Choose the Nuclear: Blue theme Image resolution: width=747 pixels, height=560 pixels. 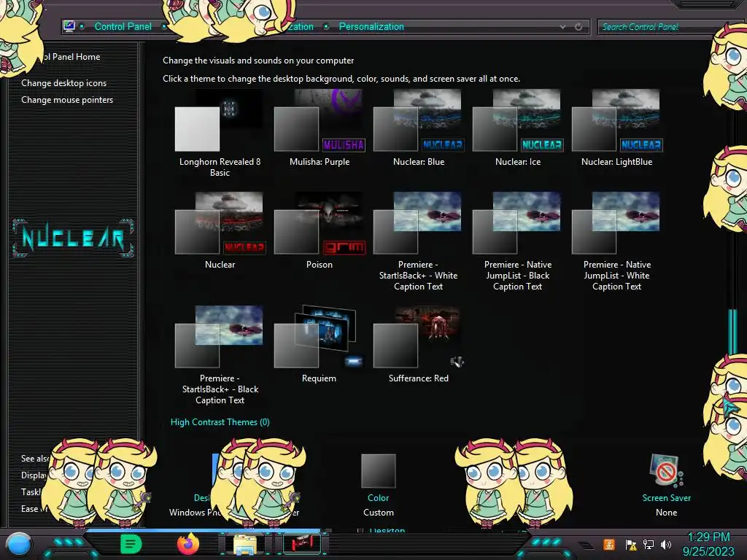418,128
